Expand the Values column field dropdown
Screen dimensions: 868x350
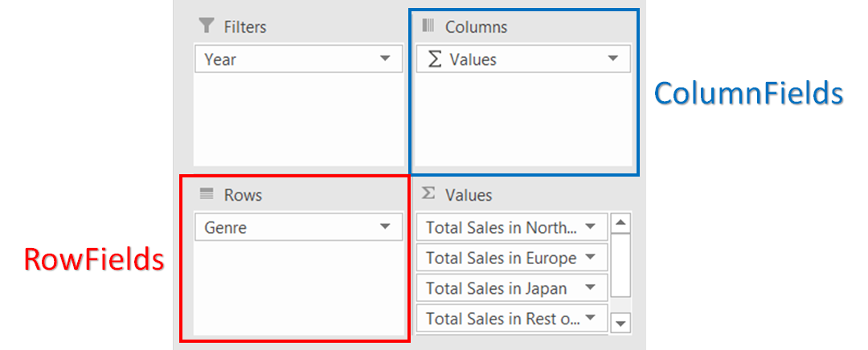(x=613, y=59)
